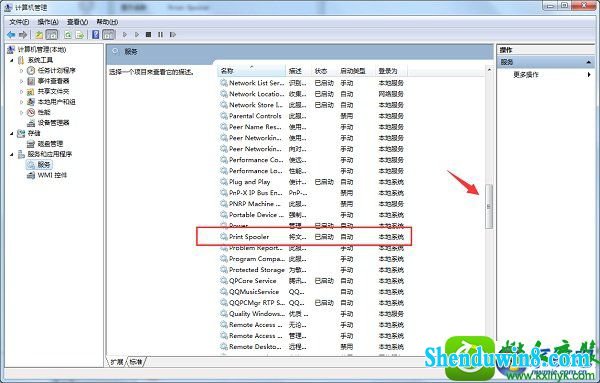600x383 pixels.
Task: Click the Export list toolbar icon
Action: point(80,35)
